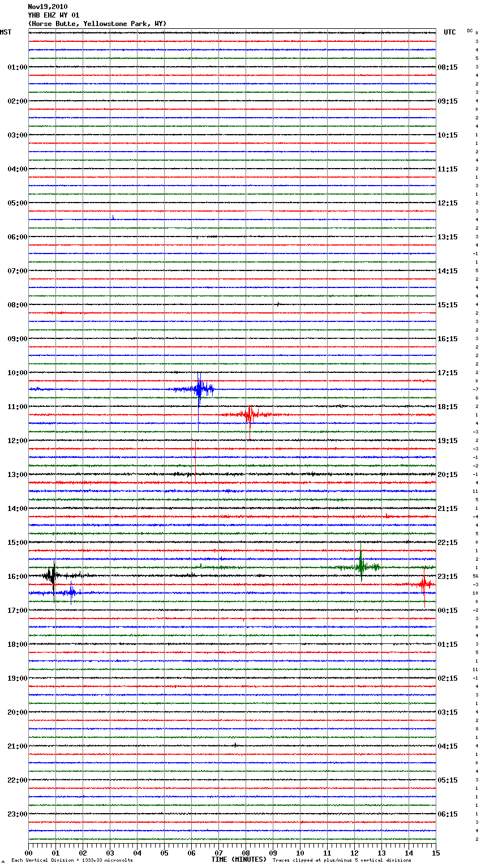Select the MST time label '14:00'
Screen dimensions: 481x868
18,509
